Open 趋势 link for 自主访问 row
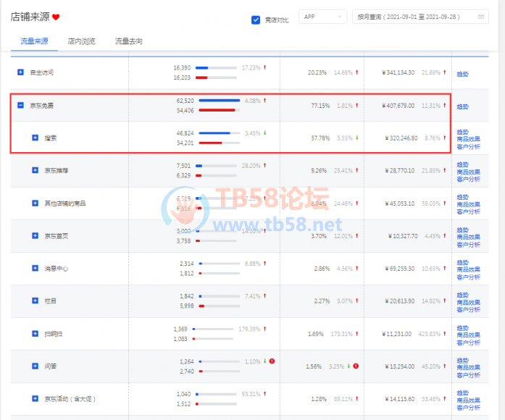505x420 pixels. 462,74
